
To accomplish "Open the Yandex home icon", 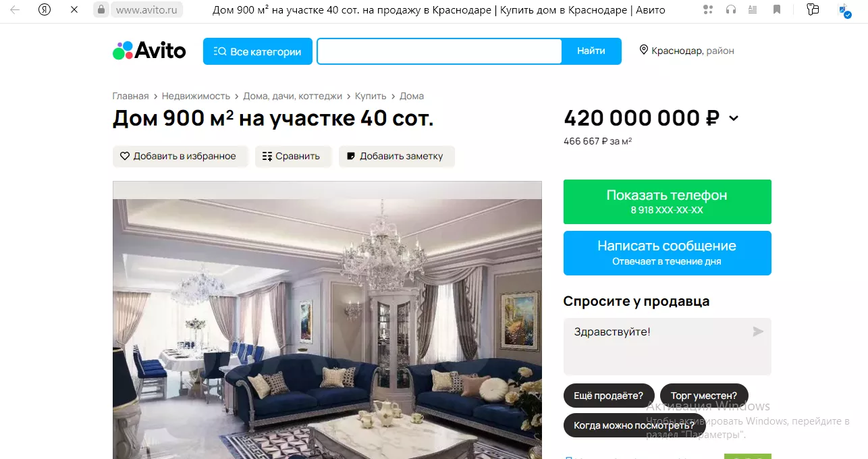I will coord(45,10).
